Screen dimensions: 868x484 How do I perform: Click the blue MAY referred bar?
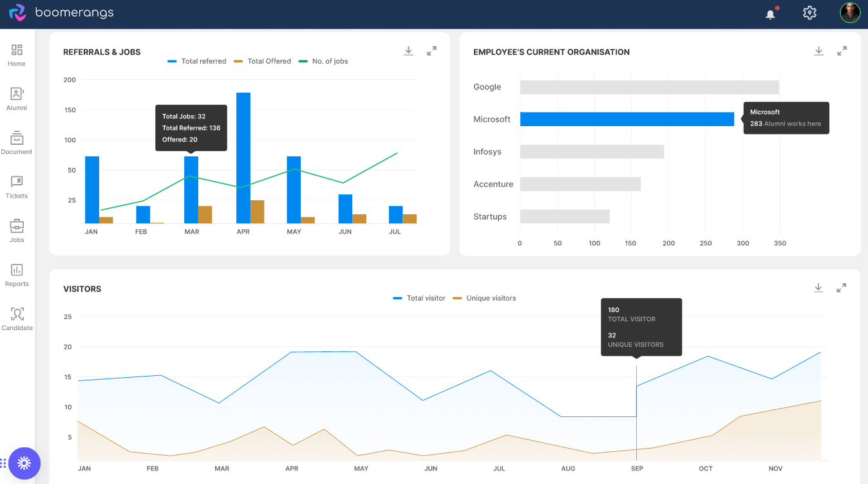[x=294, y=190]
